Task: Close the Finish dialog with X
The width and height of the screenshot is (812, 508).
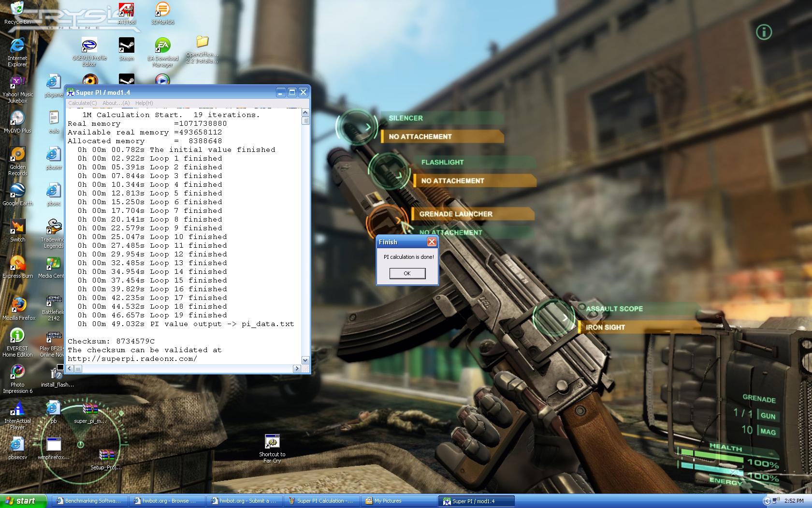Action: pos(432,242)
